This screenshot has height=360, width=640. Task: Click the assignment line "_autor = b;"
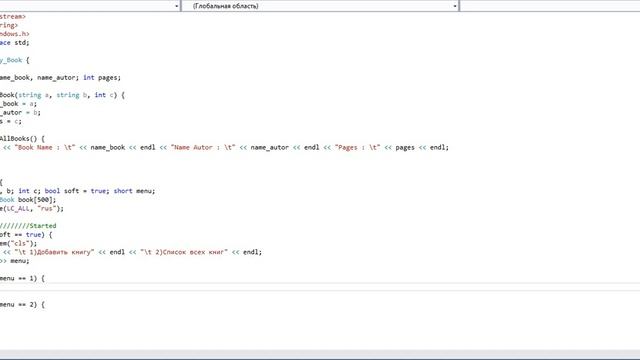(x=20, y=113)
